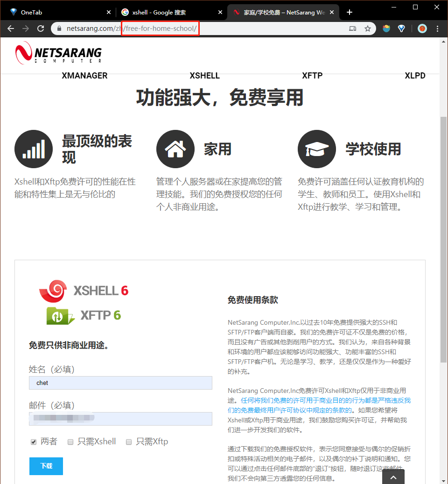Viewport: 448px width, 484px height.
Task: Click the graduation cap 学校使用 icon
Action: coord(317,149)
